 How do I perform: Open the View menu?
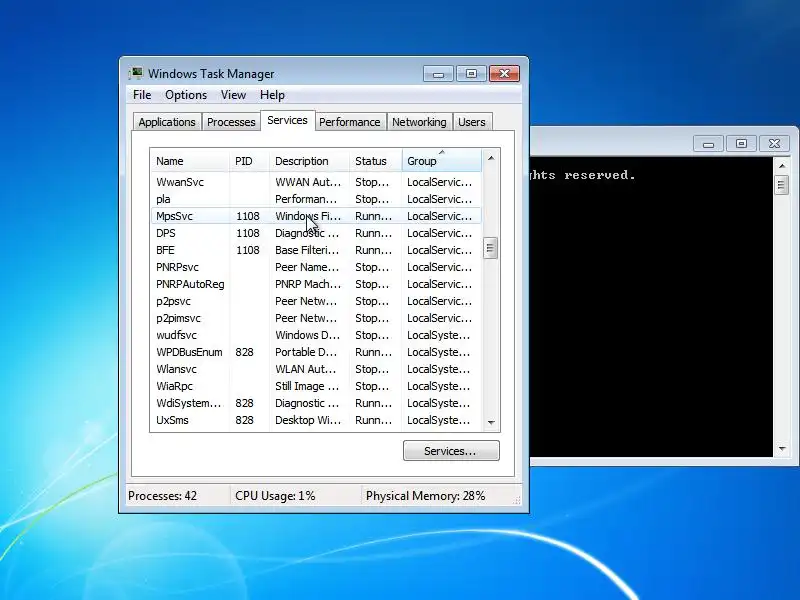point(233,95)
